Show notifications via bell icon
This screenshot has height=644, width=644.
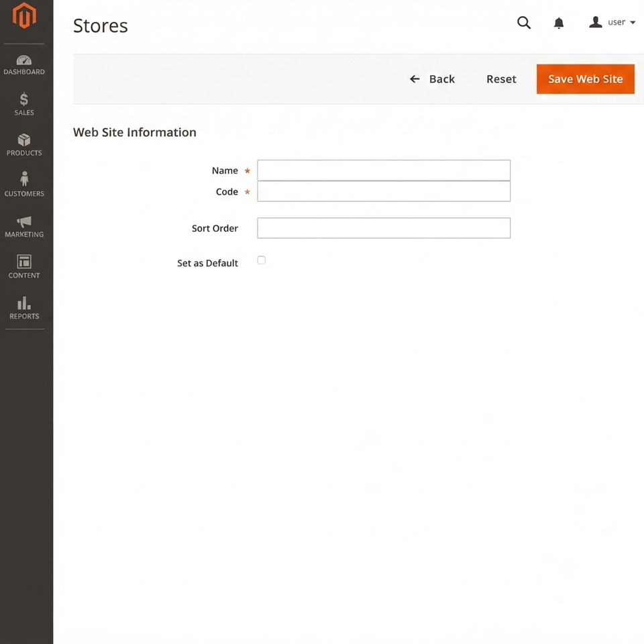coord(559,23)
